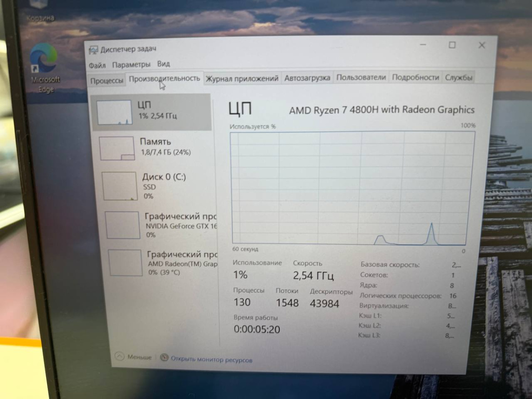Click the Диспетчер задач title bar icon
Screen dimensions: 532x399
[x=94, y=49]
